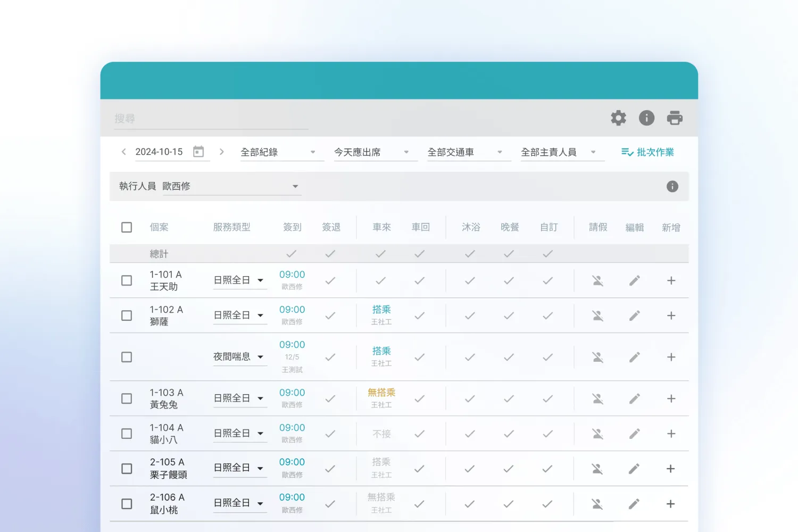Mark leave for 獅薩 row

(598, 315)
